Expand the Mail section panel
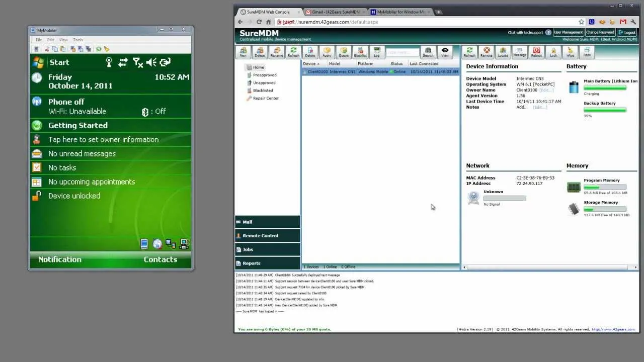Image resolution: width=644 pixels, height=362 pixels. pos(268,222)
